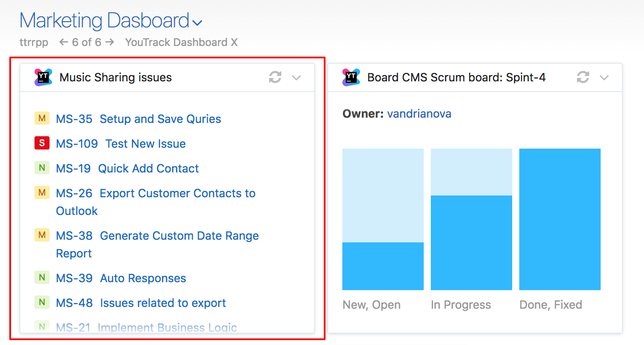644x345 pixels.
Task: Refresh the Music Sharing issues widget
Action: 275,77
